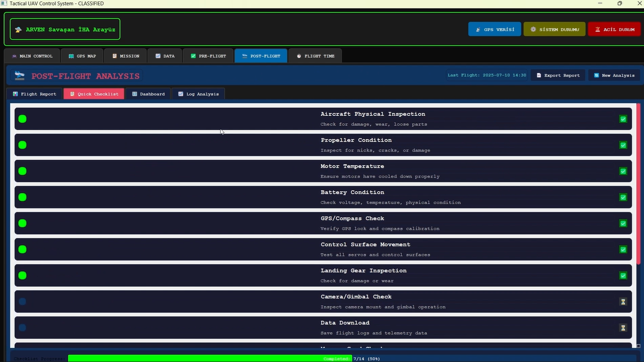Click the hourglass icon for Camera/Gimbal Check
The width and height of the screenshot is (644, 362).
(x=623, y=301)
